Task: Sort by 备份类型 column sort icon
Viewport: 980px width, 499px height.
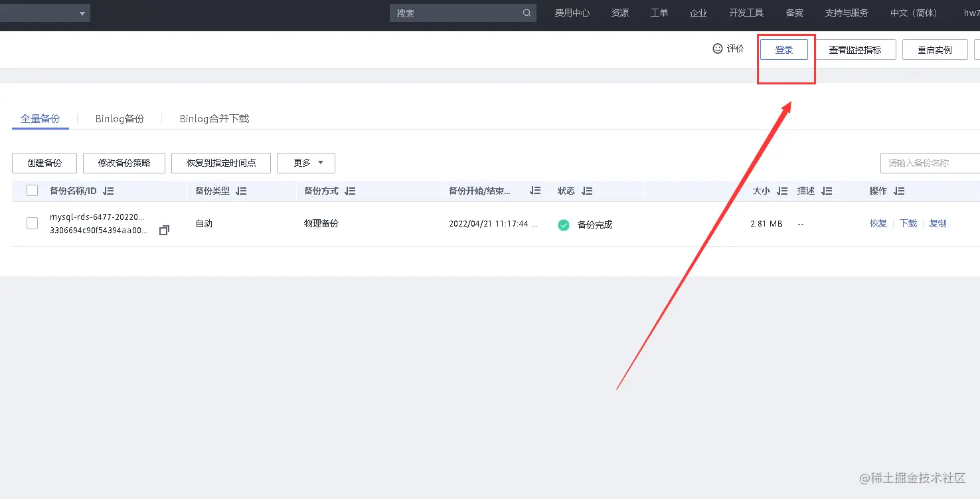Action: [241, 191]
